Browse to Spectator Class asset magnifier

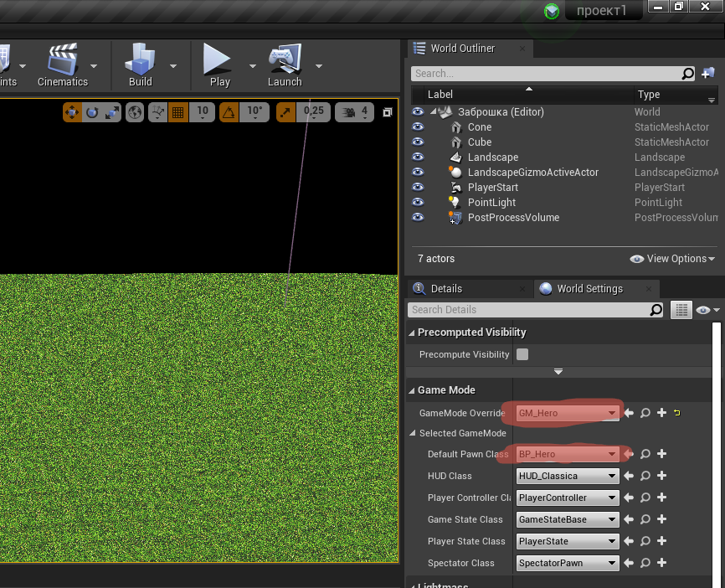coord(645,563)
